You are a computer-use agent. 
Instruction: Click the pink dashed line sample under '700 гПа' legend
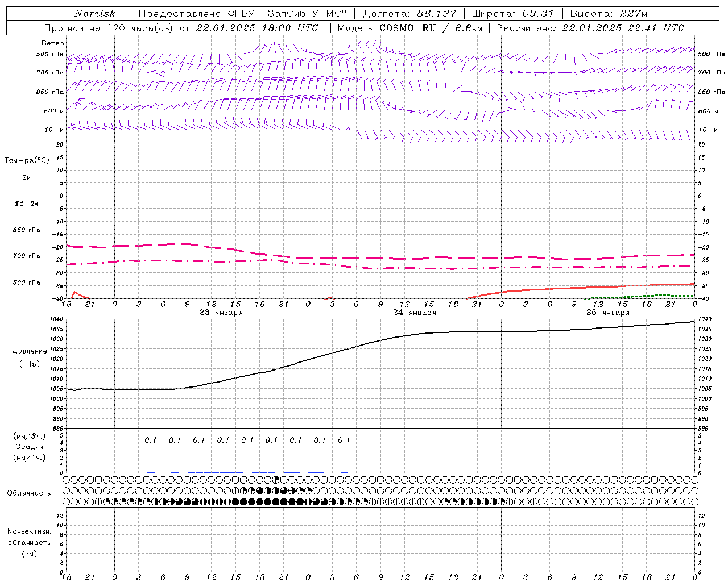(x=25, y=263)
